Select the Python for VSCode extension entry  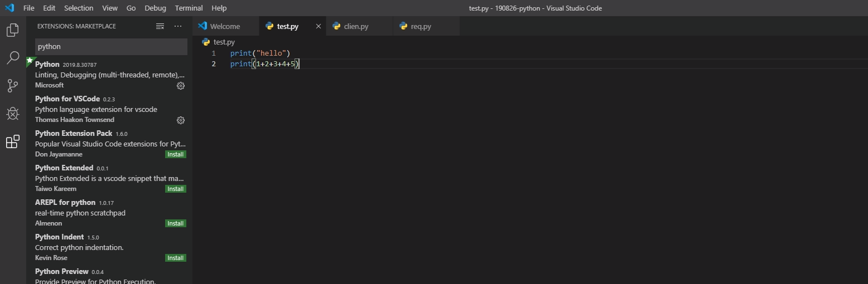tap(109, 109)
